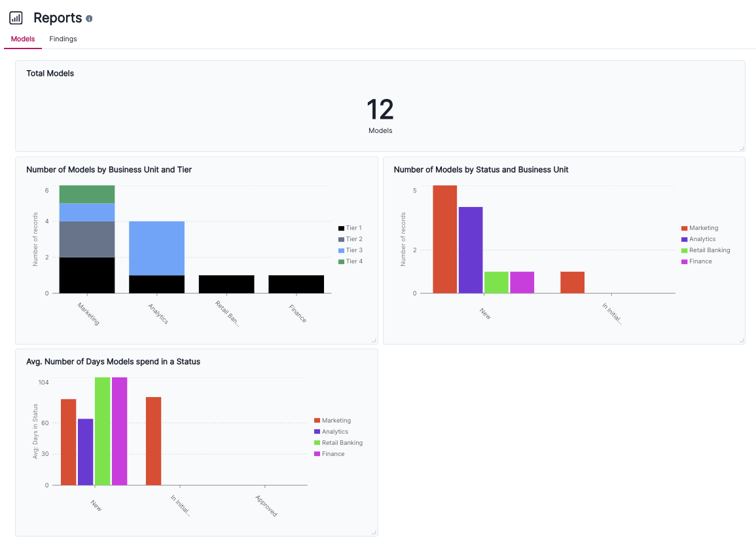Open the info tooltip beside Reports title

click(89, 18)
